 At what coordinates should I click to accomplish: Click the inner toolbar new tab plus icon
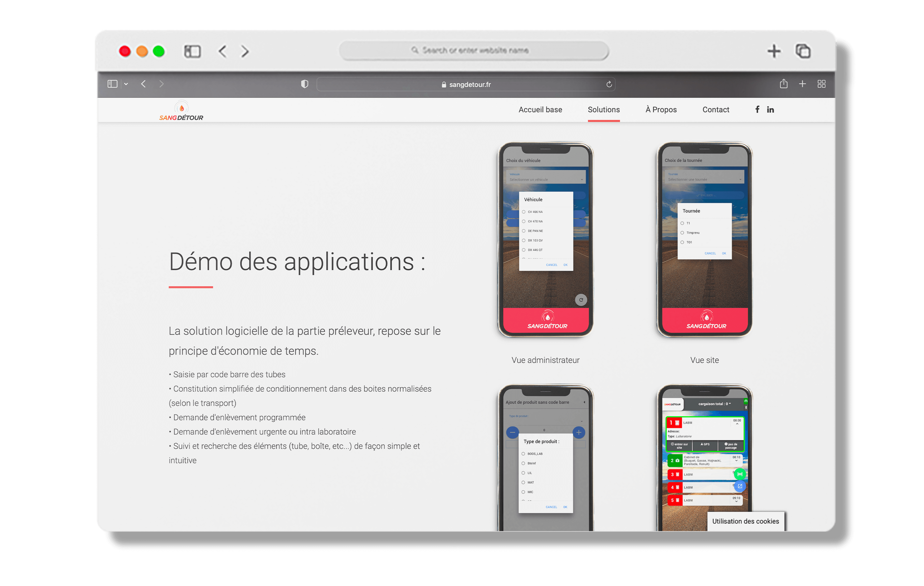(x=802, y=84)
